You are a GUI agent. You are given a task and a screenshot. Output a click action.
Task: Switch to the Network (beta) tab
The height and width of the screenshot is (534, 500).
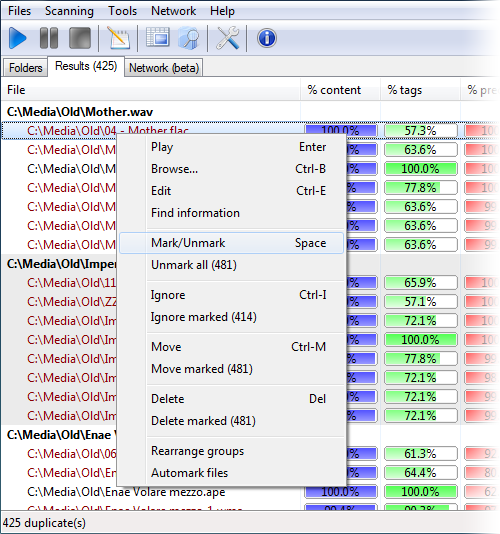[x=164, y=67]
